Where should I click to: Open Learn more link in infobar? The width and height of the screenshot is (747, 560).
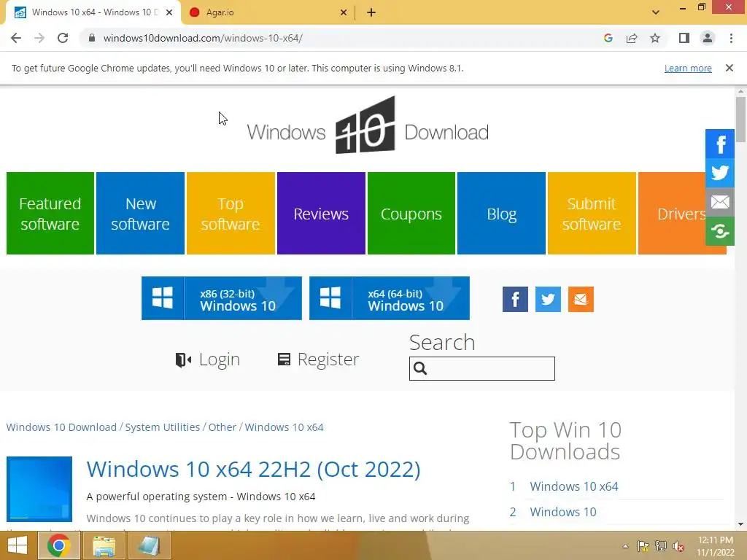tap(688, 68)
